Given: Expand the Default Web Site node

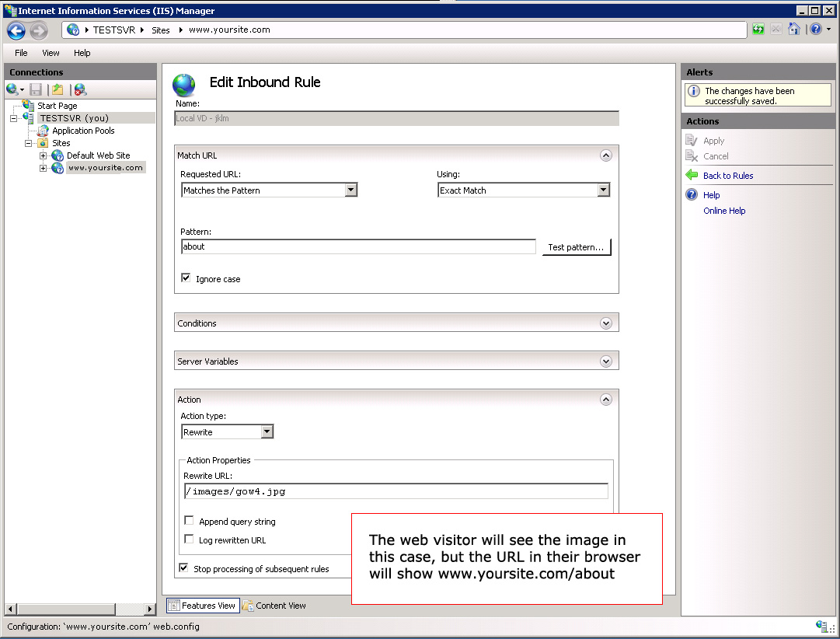Looking at the screenshot, I should (x=43, y=155).
